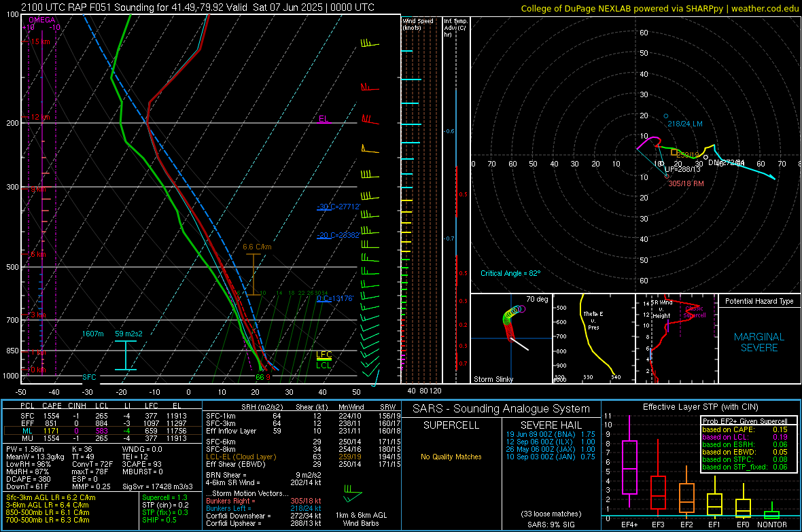Click the '1607m' inflow layer label
The image size is (802, 532).
pyautogui.click(x=92, y=334)
